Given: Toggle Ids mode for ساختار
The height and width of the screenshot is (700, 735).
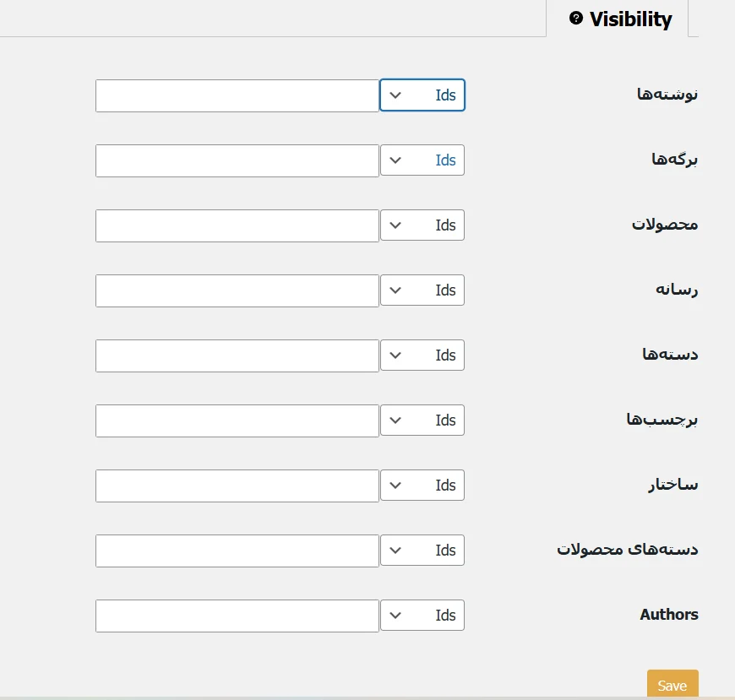Looking at the screenshot, I should [445, 485].
